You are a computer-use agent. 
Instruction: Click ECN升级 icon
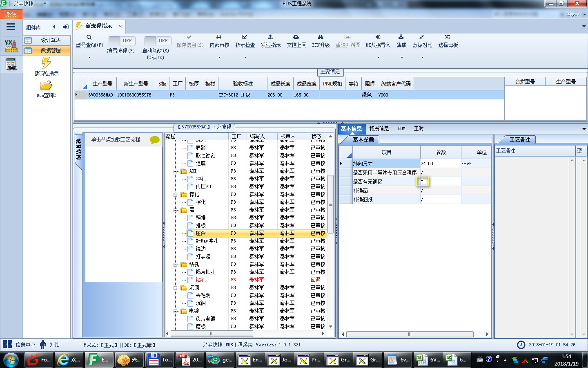[321, 37]
